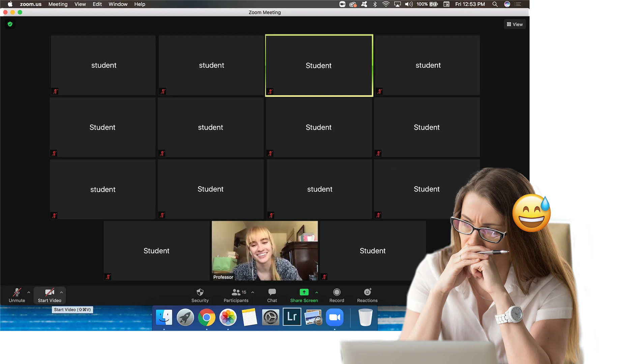Open Lightroom from the dock
The height and width of the screenshot is (364, 619).
pyautogui.click(x=292, y=317)
